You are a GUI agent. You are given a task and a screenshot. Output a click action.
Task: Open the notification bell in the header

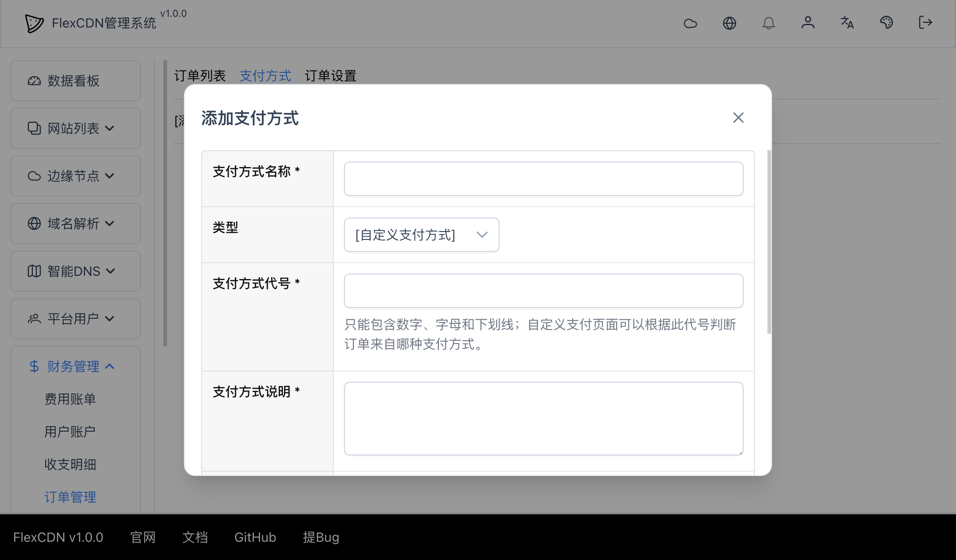coord(769,23)
